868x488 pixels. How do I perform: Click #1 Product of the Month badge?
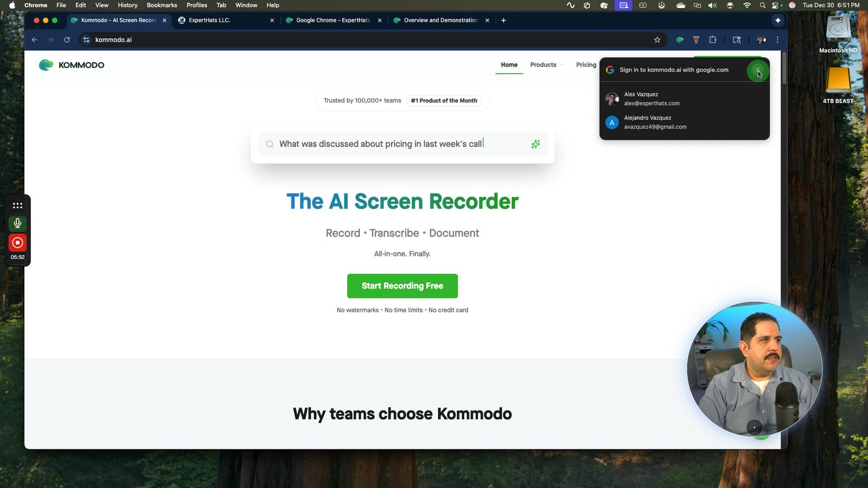tap(444, 100)
